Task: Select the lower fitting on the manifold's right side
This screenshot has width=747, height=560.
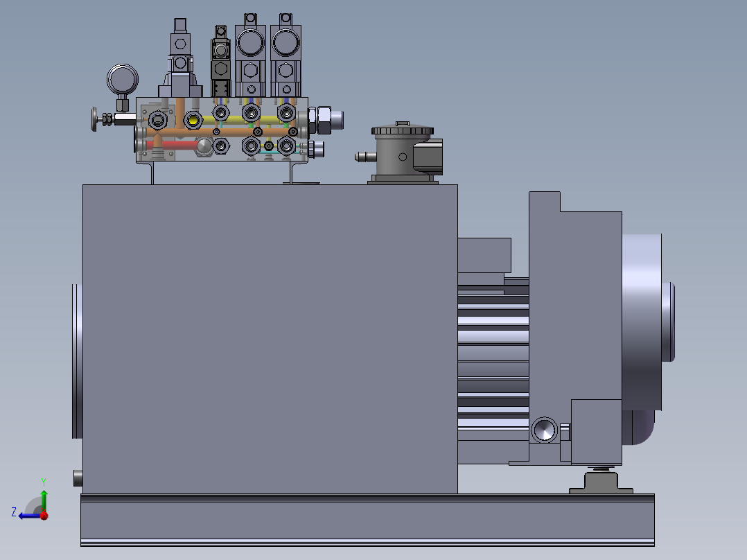Action: (316, 149)
